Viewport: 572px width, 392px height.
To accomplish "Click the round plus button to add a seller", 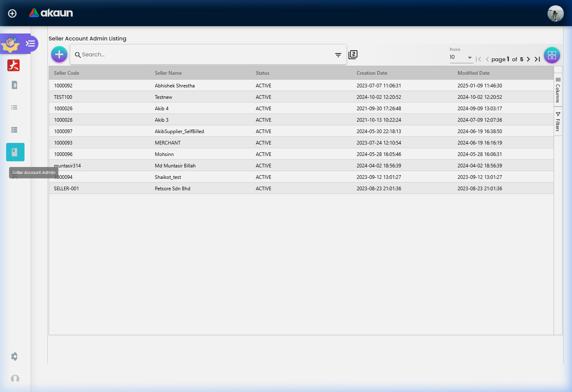I will (x=59, y=54).
